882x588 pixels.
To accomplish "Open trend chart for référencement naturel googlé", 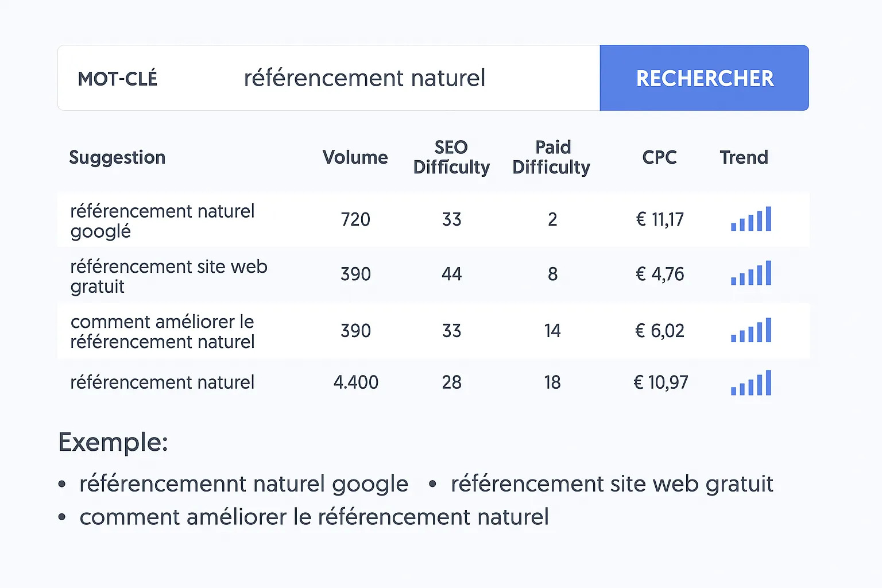I will click(751, 219).
